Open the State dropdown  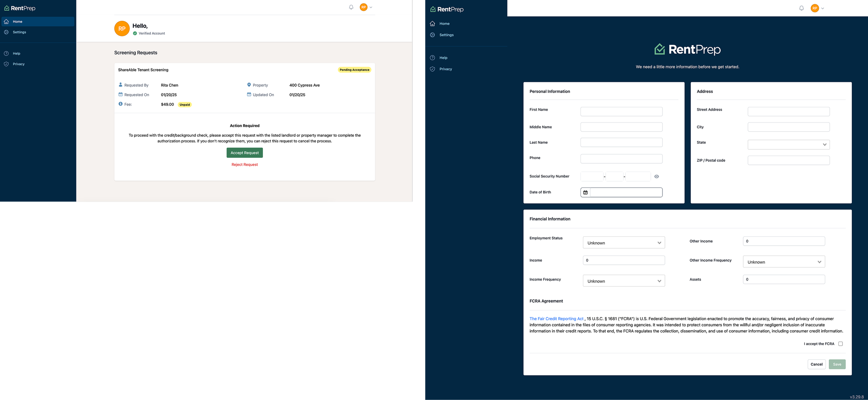[x=788, y=144]
